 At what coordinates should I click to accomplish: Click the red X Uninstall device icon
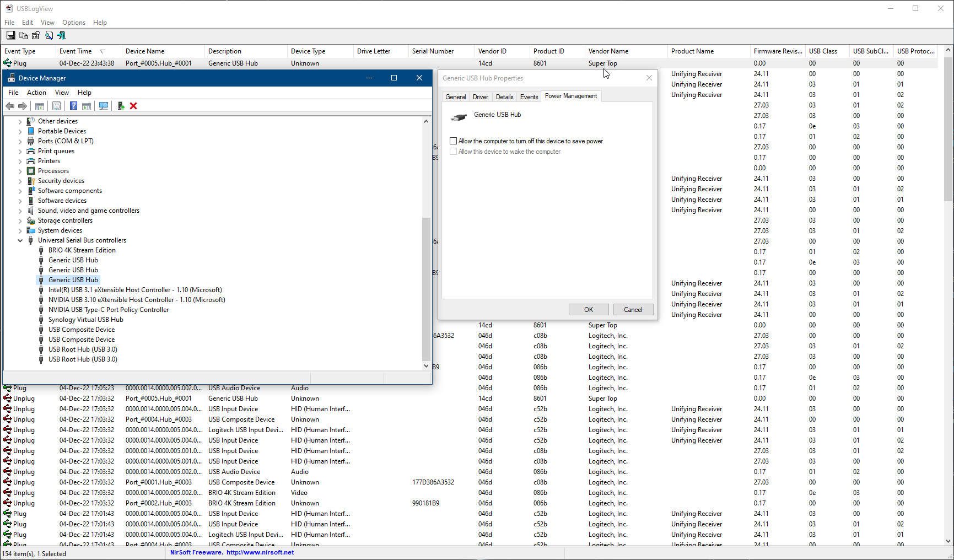click(x=133, y=106)
